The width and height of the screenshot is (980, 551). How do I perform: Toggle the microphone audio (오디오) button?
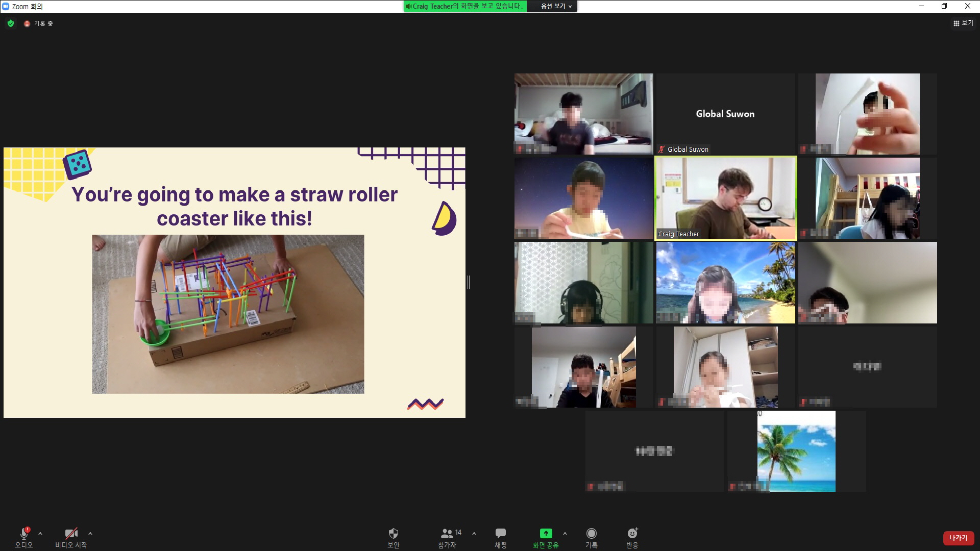[x=23, y=534]
